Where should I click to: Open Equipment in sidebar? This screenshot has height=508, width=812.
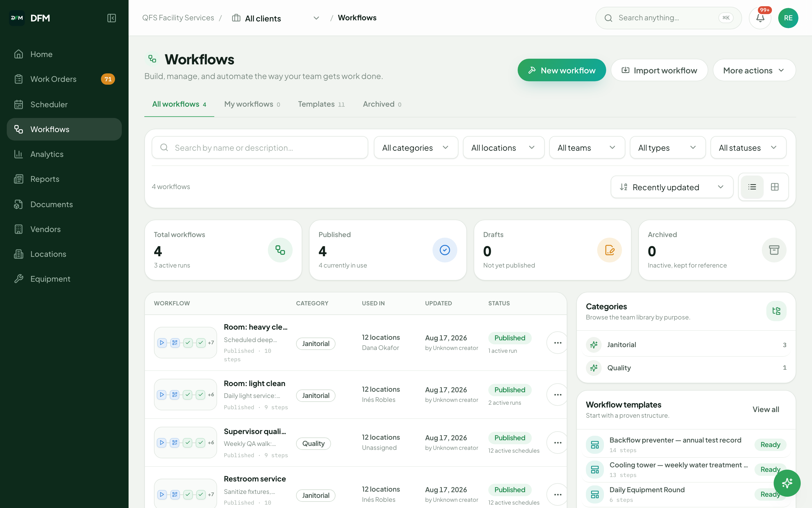64,279
